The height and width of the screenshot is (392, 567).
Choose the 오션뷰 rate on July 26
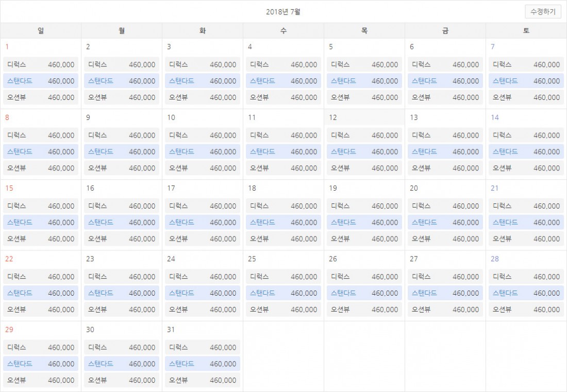tap(364, 310)
